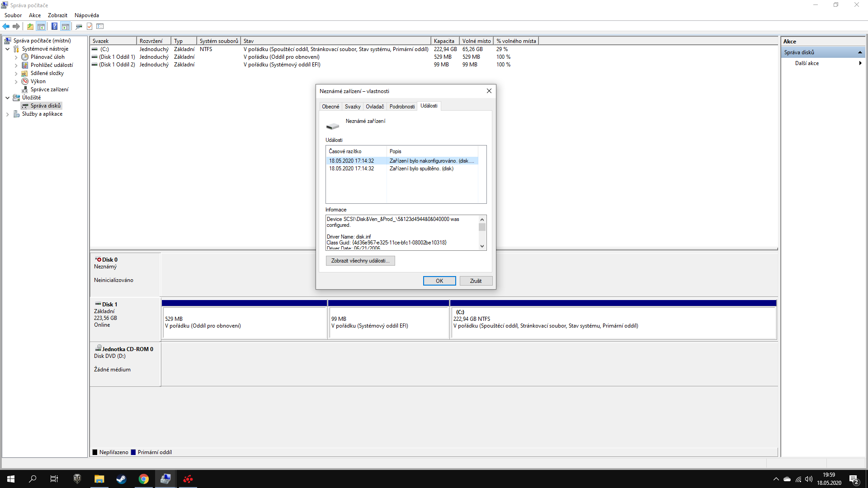Viewport: 868px width, 488px height.
Task: Toggle the console tree pane icon
Action: coord(41,27)
